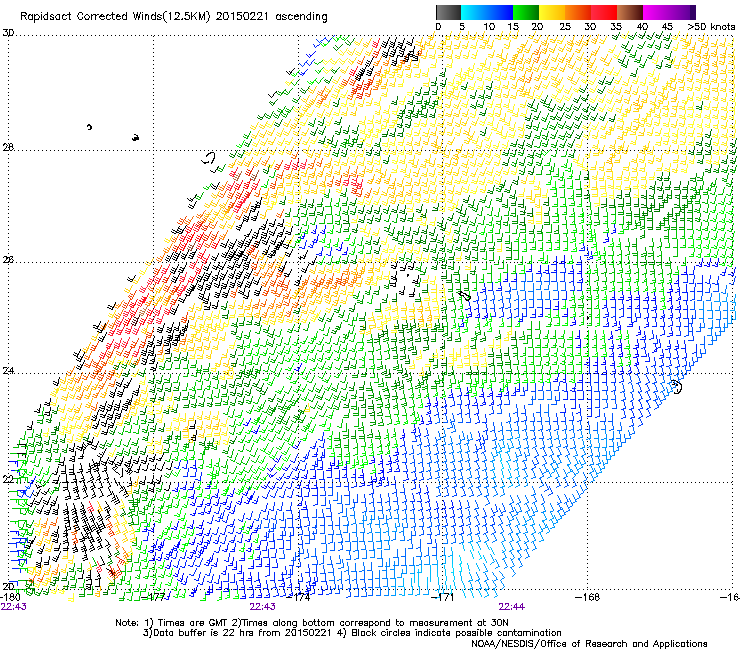The height and width of the screenshot is (650, 740).
Task: Click the title 'Rapidscat Corrected Winds(12.5KM) 20150221 ascending'
Action: click(174, 17)
